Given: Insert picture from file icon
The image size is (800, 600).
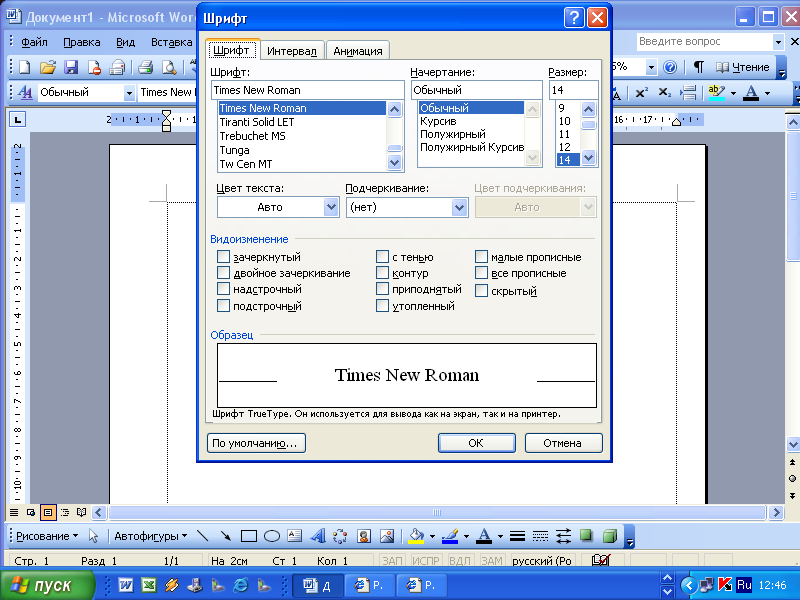Looking at the screenshot, I should click(387, 536).
